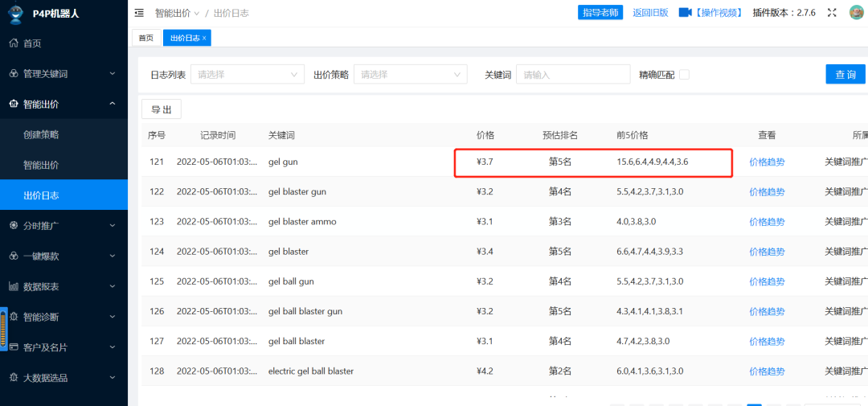Viewport: 868px width, 406px height.
Task: Click the 客户及名片 card icon
Action: [14, 347]
